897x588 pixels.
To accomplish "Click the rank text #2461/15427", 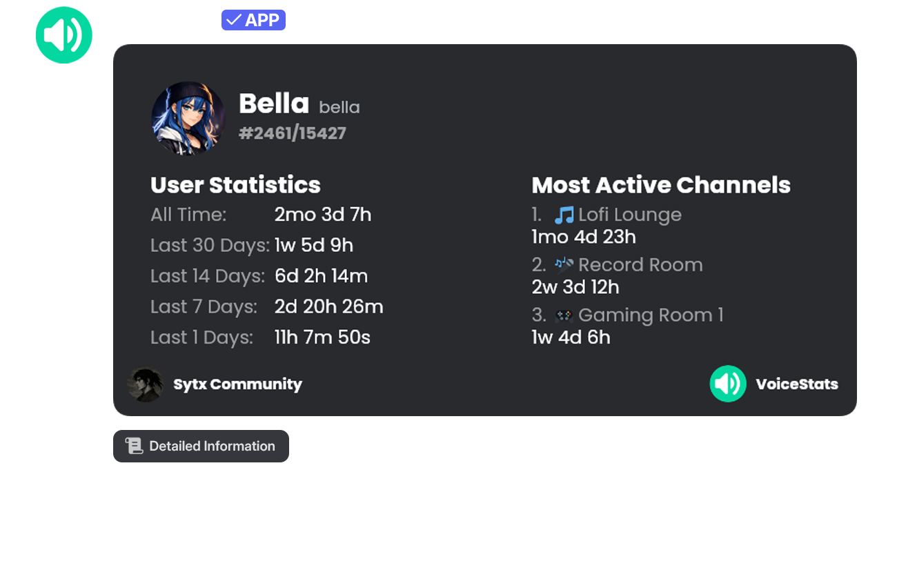I will click(x=293, y=133).
